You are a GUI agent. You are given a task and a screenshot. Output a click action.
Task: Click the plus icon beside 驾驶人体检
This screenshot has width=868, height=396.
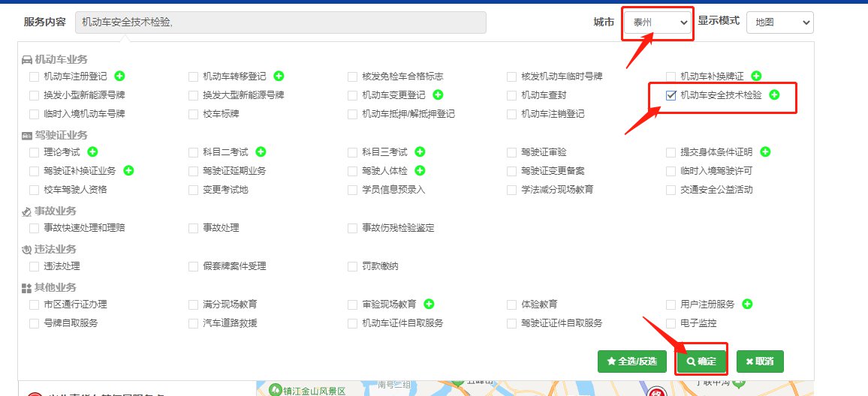pyautogui.click(x=420, y=171)
